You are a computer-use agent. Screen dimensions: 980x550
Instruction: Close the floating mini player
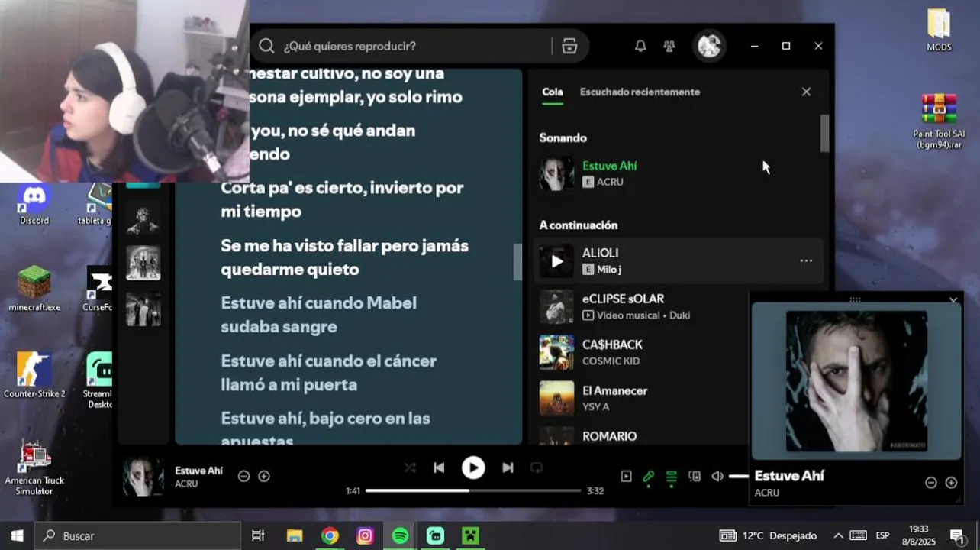click(x=953, y=300)
